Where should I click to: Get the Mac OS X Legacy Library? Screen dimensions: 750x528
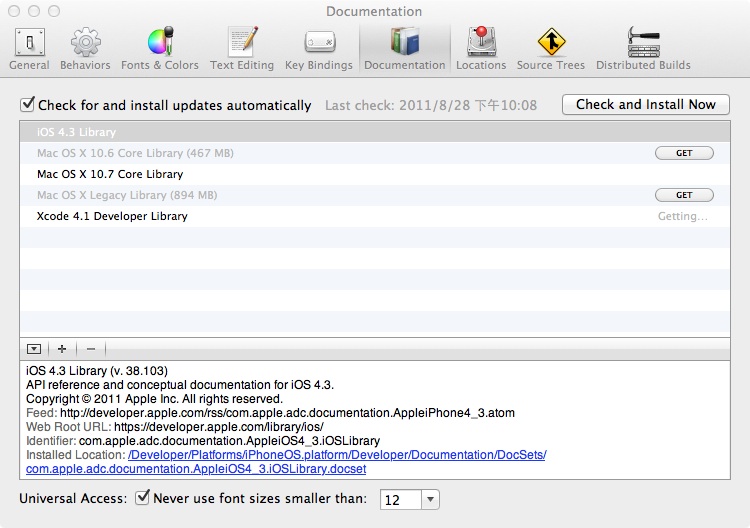(684, 195)
